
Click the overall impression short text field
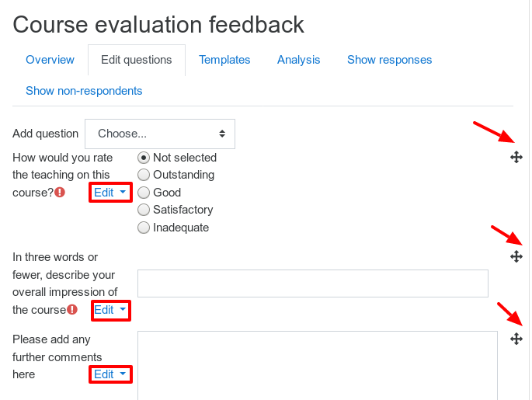[x=313, y=283]
